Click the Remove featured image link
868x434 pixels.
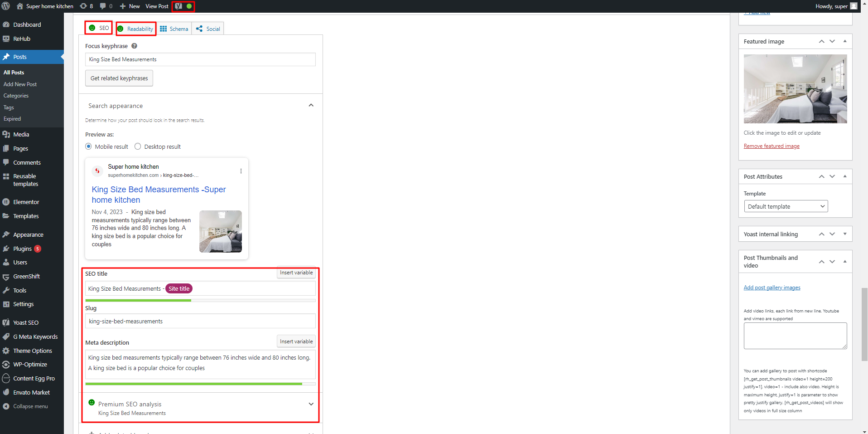[771, 146]
